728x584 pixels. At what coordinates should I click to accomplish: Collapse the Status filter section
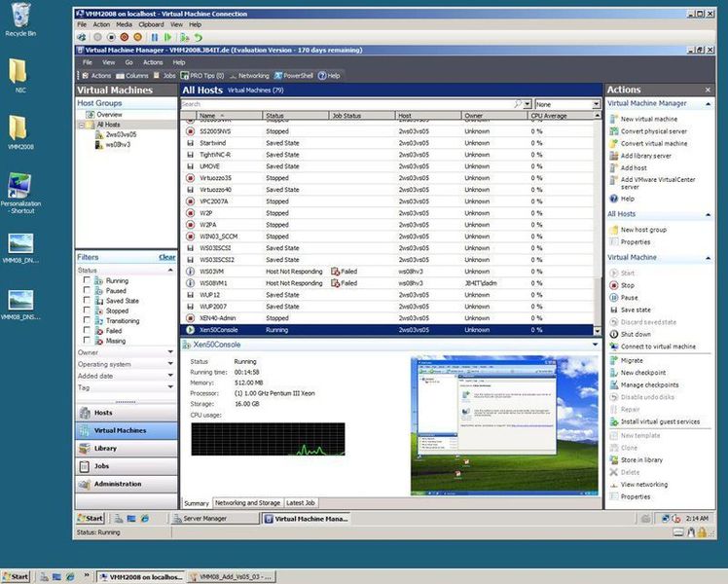[x=170, y=271]
